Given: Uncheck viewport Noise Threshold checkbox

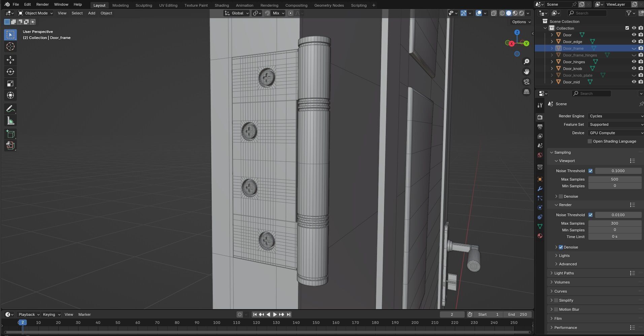Looking at the screenshot, I should [x=590, y=171].
